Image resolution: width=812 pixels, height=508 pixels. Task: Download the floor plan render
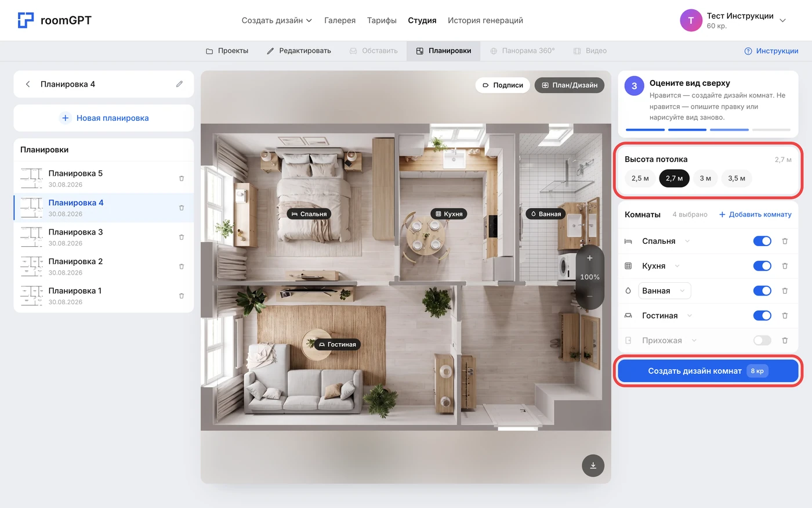(x=593, y=465)
